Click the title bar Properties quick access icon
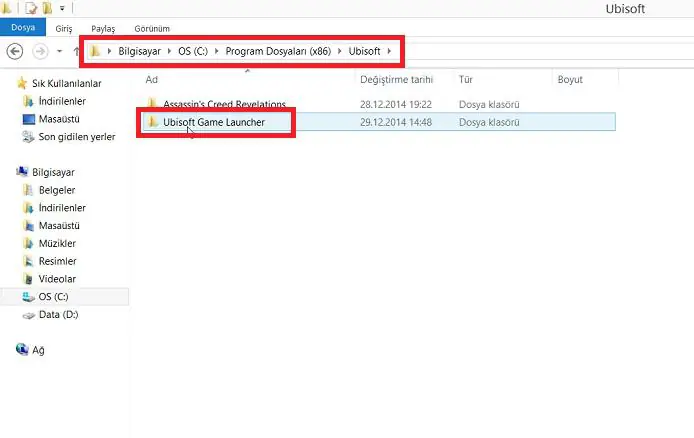This screenshot has height=438, width=694. pyautogui.click(x=31, y=8)
